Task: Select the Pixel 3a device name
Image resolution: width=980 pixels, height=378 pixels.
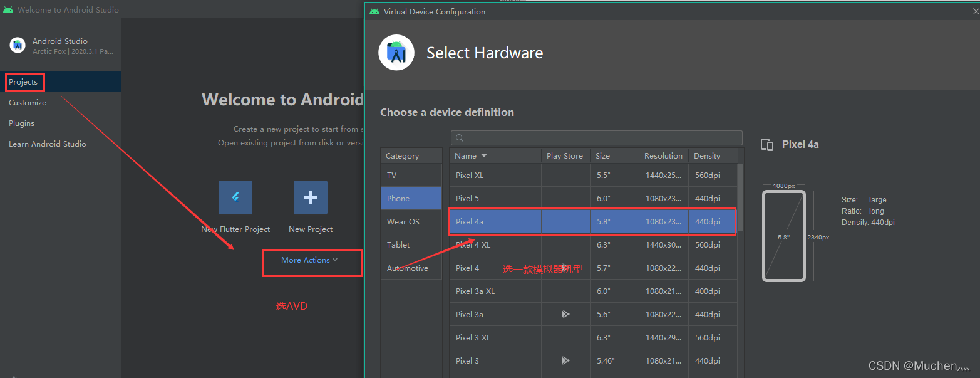Action: click(470, 315)
